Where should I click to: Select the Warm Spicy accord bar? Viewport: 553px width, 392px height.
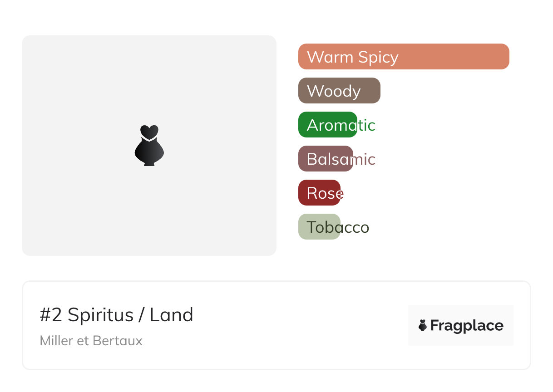point(403,57)
